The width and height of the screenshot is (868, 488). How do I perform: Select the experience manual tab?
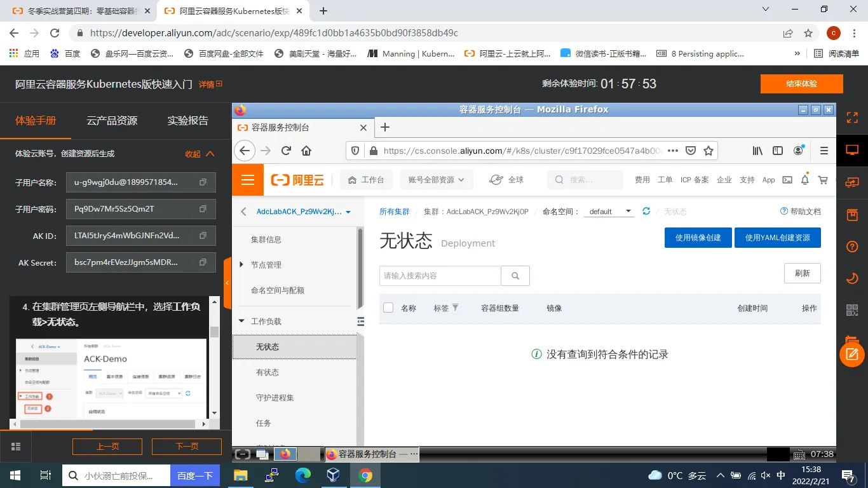point(36,121)
